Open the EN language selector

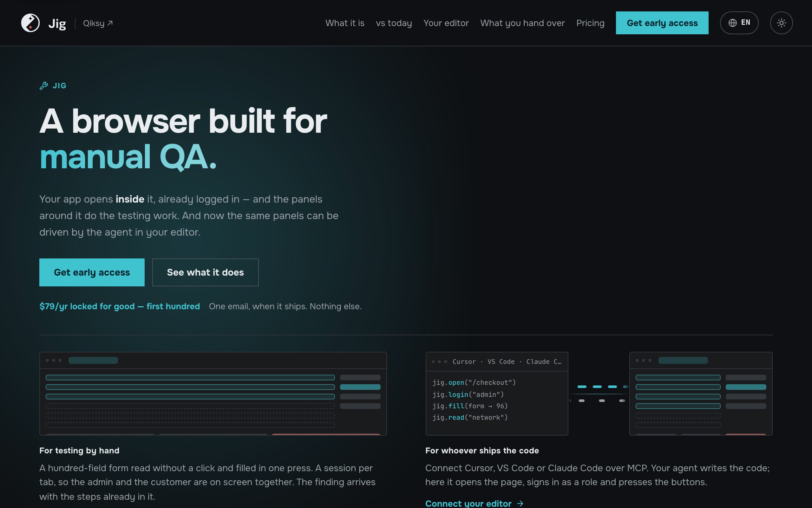739,23
